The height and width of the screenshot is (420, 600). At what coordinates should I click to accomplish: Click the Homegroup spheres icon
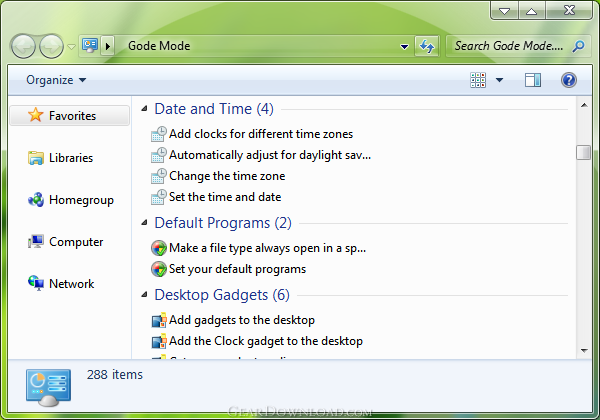point(36,200)
